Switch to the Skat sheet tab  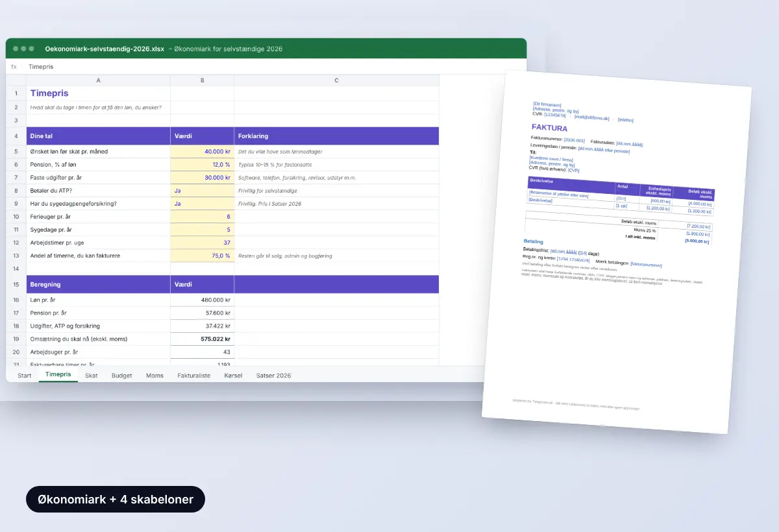click(x=92, y=376)
